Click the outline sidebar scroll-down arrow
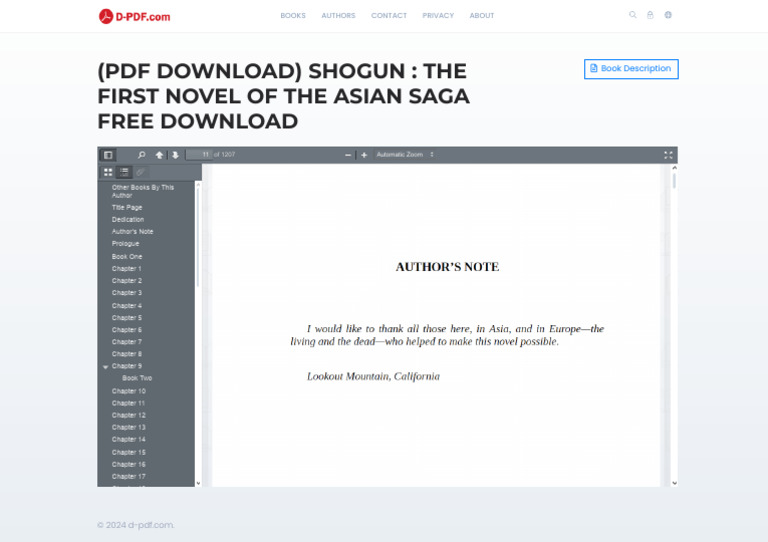This screenshot has width=768, height=542. pos(198,483)
